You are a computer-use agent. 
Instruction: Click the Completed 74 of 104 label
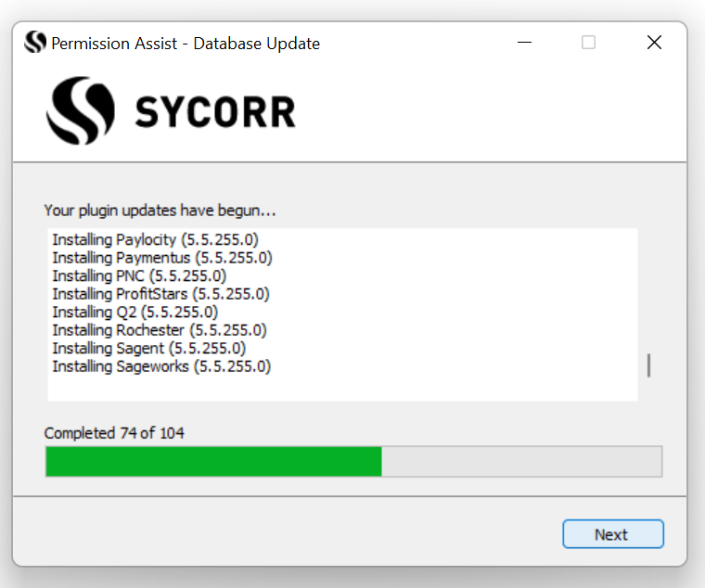[114, 433]
